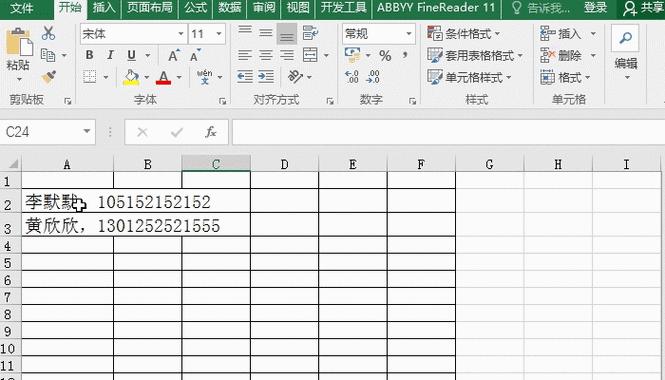
Task: Select the Format Painter brush icon
Action: tap(49, 78)
